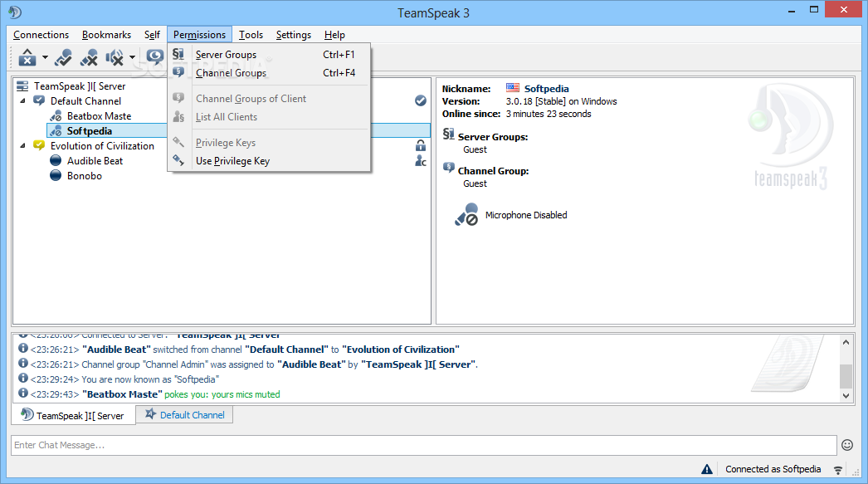The height and width of the screenshot is (484, 868).
Task: Click blue status ball beside Audible Beat
Action: tap(56, 160)
